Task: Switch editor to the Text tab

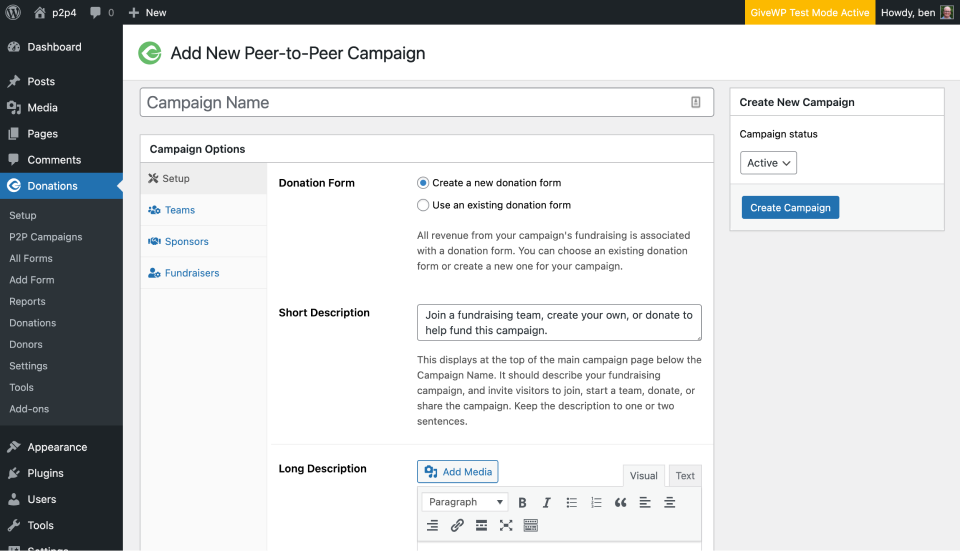Action: tap(685, 476)
